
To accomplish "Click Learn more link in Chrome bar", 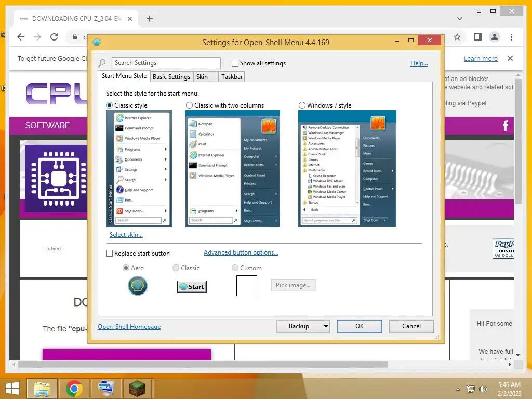I will point(481,58).
